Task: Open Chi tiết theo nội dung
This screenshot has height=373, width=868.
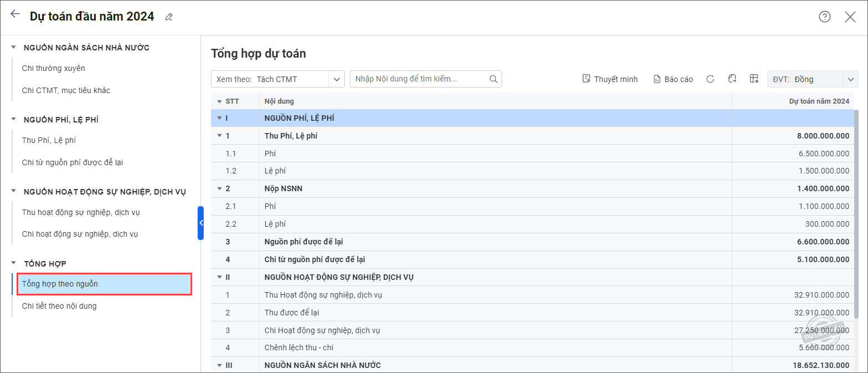Action: 59,306
